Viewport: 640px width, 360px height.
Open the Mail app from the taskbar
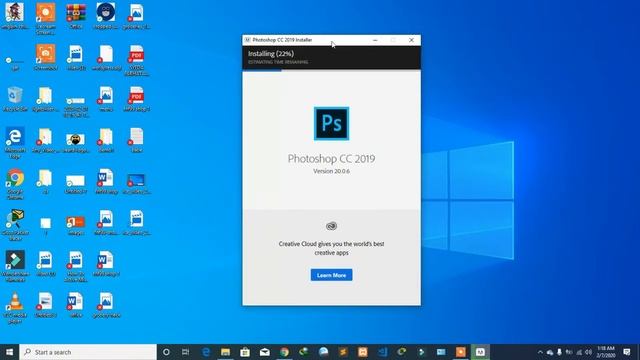point(264,352)
